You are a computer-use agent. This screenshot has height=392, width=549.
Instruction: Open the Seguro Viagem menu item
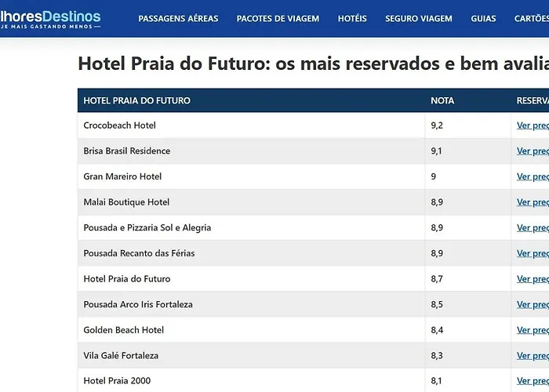(x=419, y=19)
